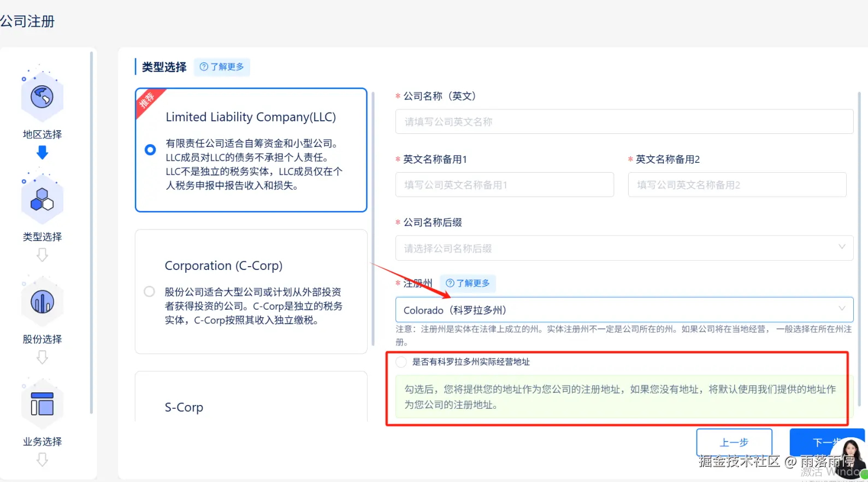Click the question mark icon next to 注册州

coord(450,283)
